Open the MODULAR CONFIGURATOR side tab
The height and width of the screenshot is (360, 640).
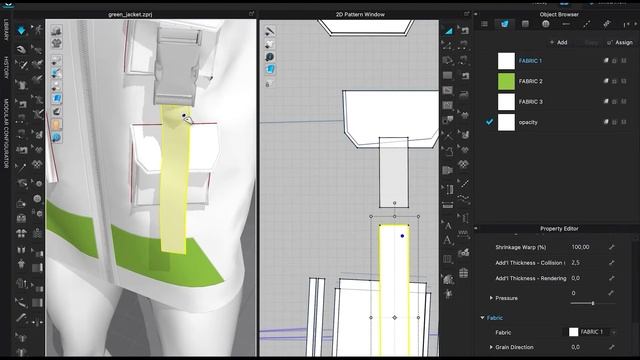pyautogui.click(x=6, y=133)
